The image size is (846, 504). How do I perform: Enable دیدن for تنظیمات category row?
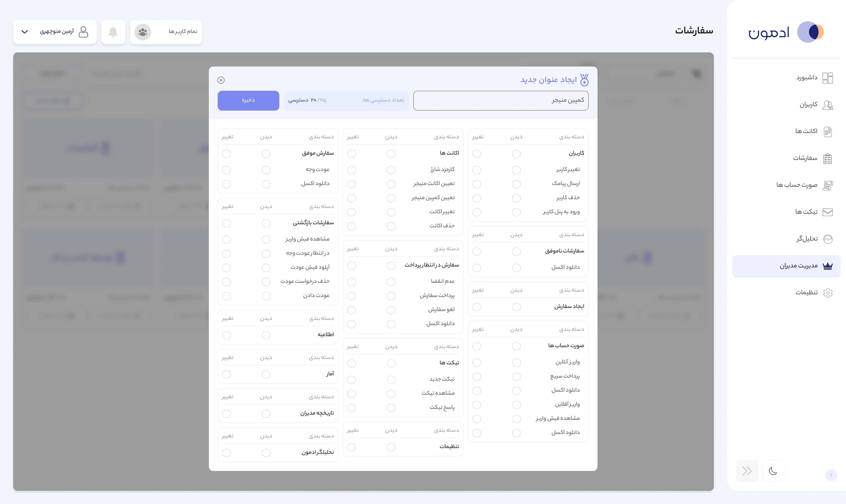click(x=391, y=447)
